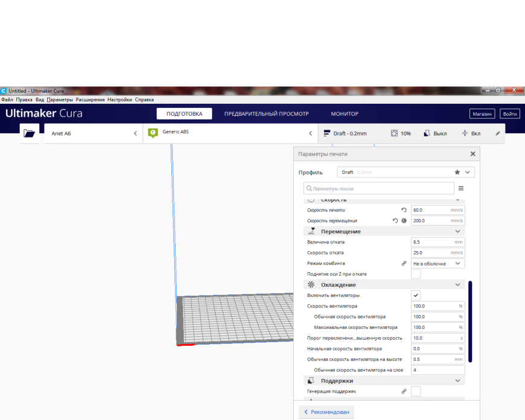Viewport: 525px width, 420px height.
Task: Click the Магазин button
Action: (x=482, y=114)
